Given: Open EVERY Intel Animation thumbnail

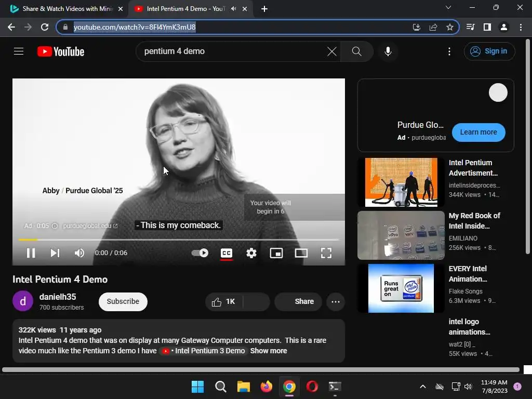Looking at the screenshot, I should point(401,288).
